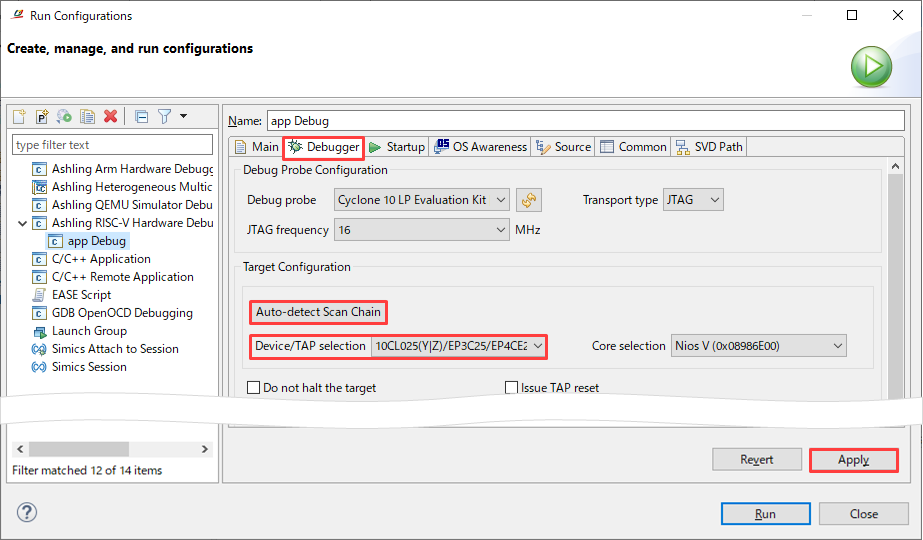The image size is (923, 540).
Task: Click the type filter text field
Action: point(112,145)
